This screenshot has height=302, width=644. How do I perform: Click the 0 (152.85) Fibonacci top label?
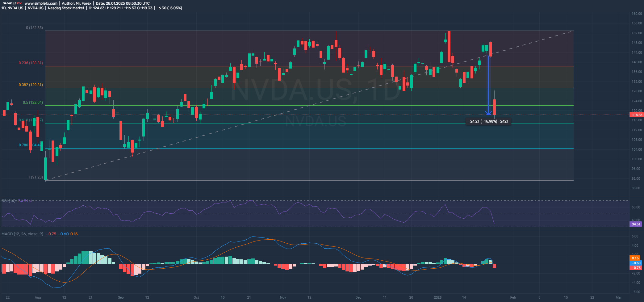[x=34, y=28]
